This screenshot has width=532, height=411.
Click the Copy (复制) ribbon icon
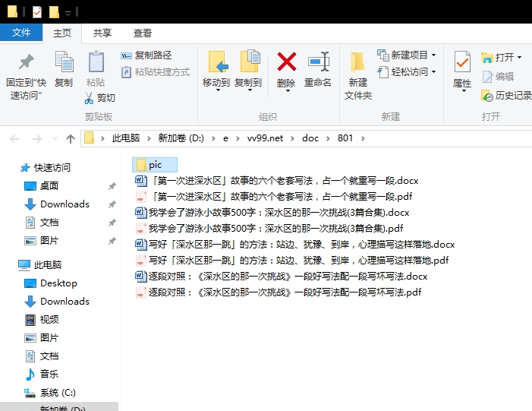click(x=64, y=62)
